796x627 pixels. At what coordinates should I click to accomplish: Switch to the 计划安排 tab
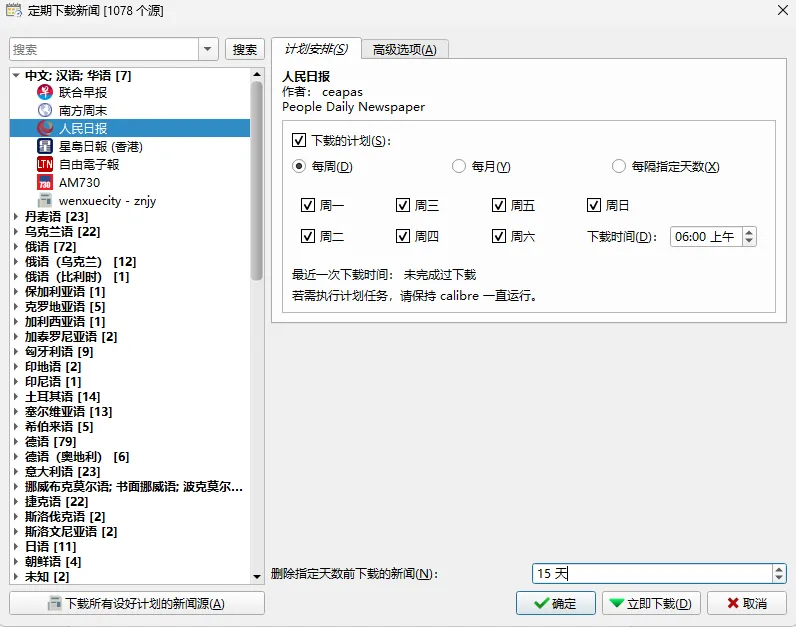316,49
